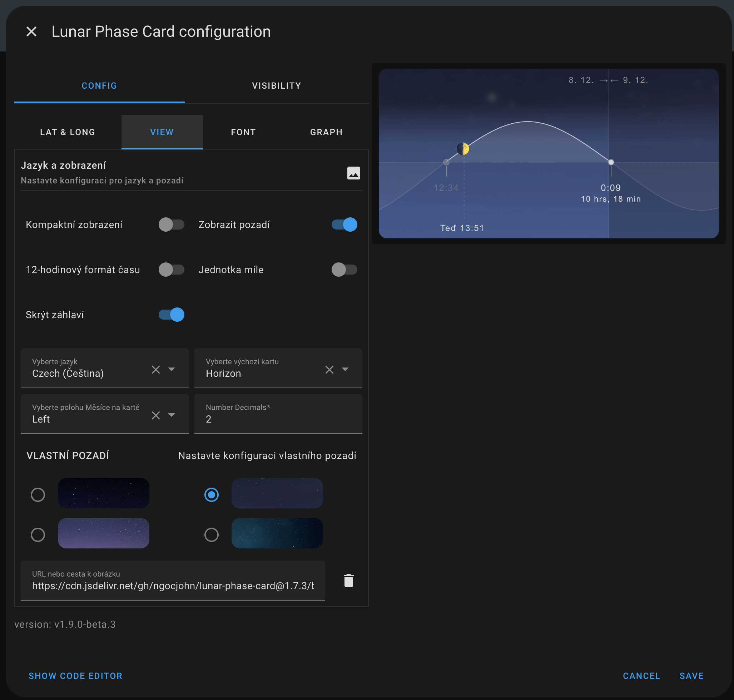
Task: Disable the Zobrazit pozadí switch
Action: [344, 225]
